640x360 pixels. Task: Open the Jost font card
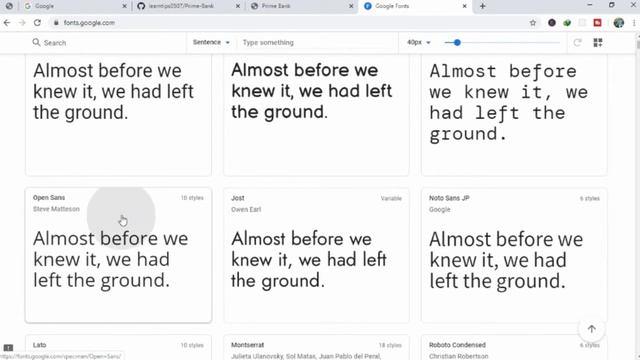(316, 255)
